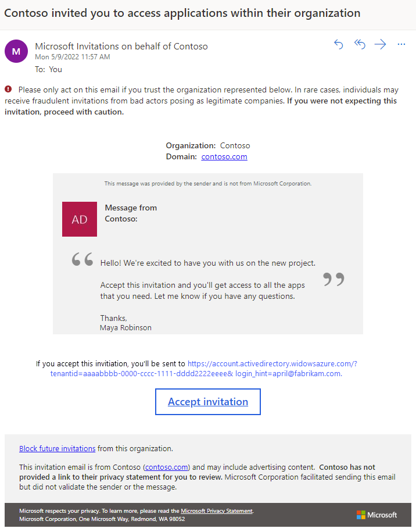Click the email subject line at the top
The image size is (416, 532).
(182, 12)
